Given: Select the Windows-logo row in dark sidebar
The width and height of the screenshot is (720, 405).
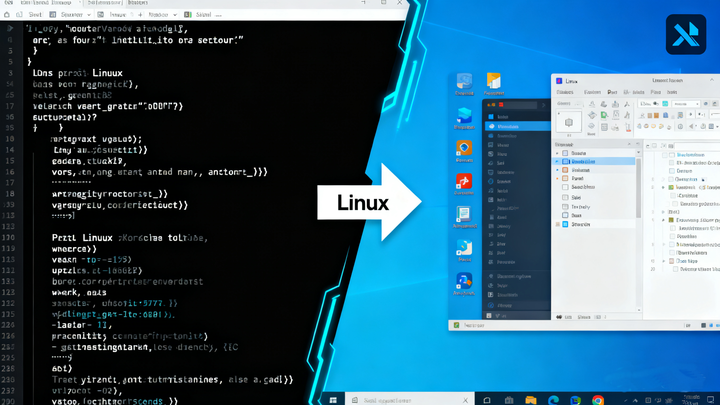Looking at the screenshot, I should pos(518,117).
